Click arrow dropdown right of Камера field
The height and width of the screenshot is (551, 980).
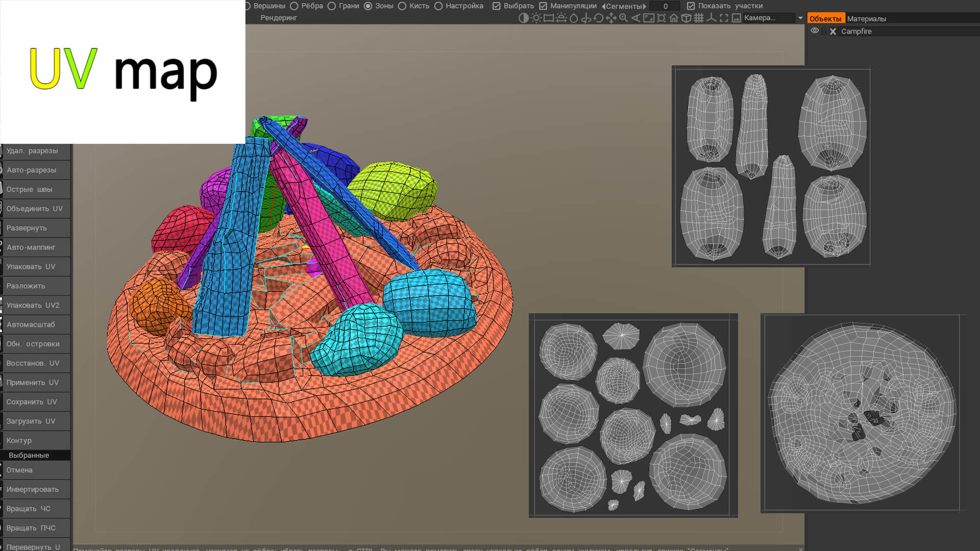point(800,18)
